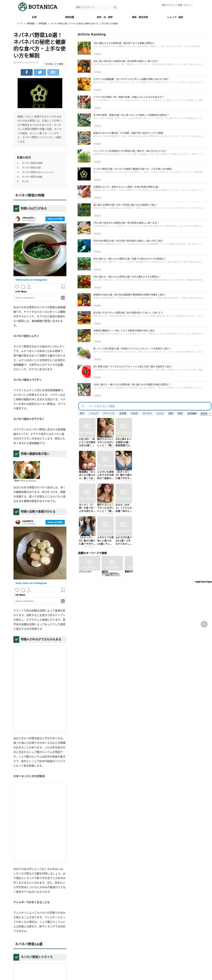Open 病気・虫・雑草 navigation menu
The height and width of the screenshot is (980, 212).
[105, 17]
